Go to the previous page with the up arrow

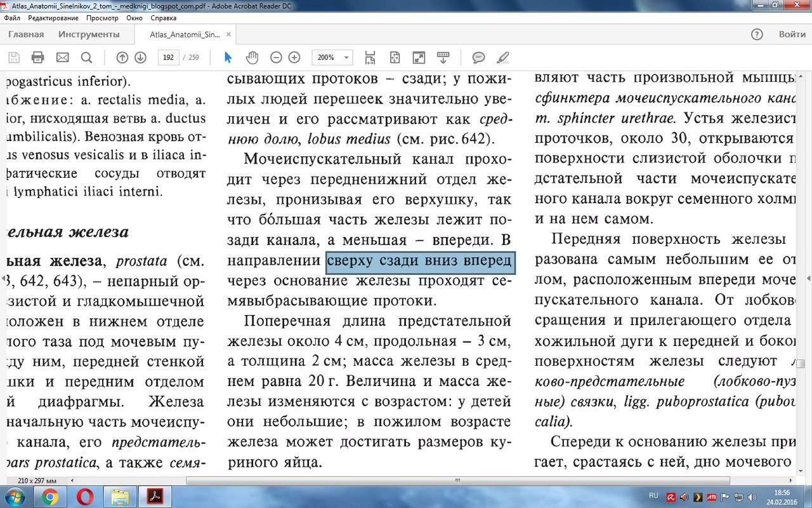tap(122, 58)
